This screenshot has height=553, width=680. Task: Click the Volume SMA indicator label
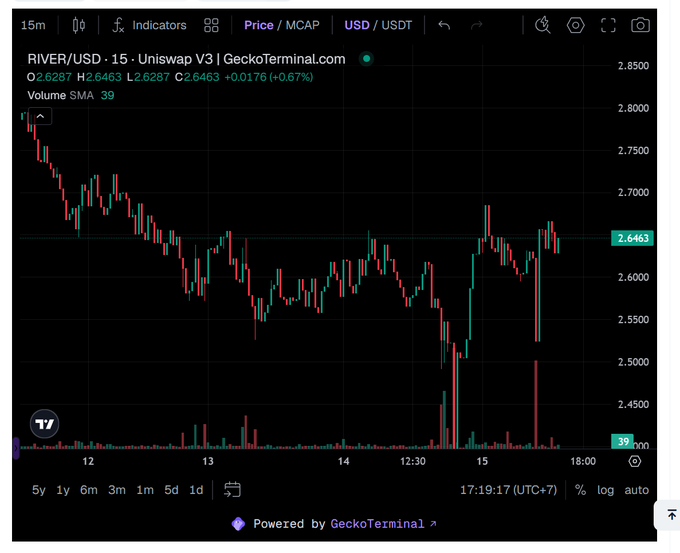pos(60,95)
